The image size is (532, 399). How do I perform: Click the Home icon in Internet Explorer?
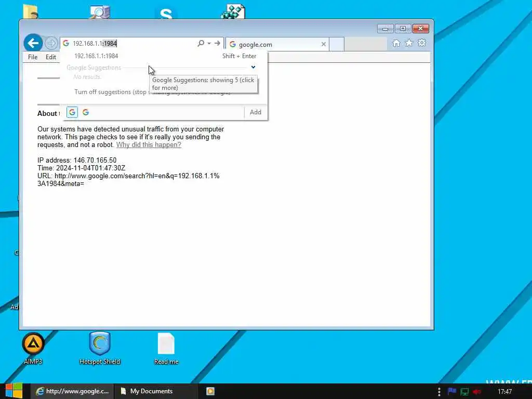[396, 43]
